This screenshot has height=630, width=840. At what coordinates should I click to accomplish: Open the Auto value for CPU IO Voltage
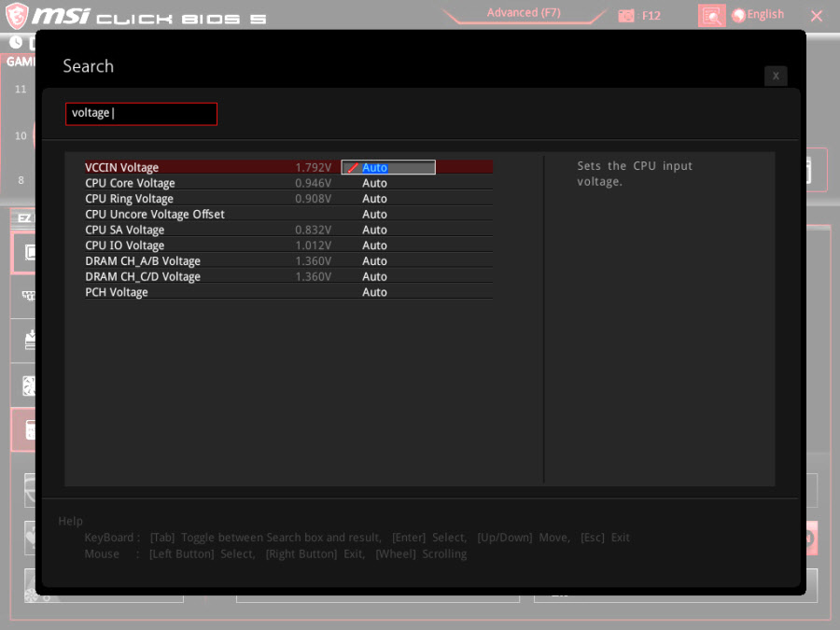coord(374,245)
